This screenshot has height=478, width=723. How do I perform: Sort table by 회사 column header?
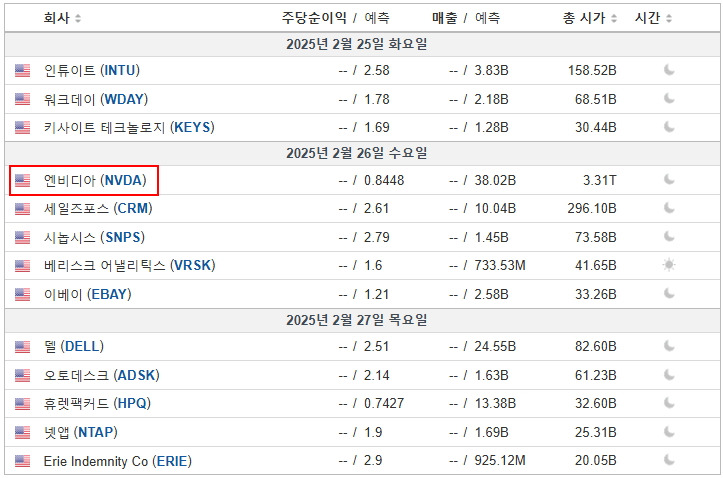(62, 18)
